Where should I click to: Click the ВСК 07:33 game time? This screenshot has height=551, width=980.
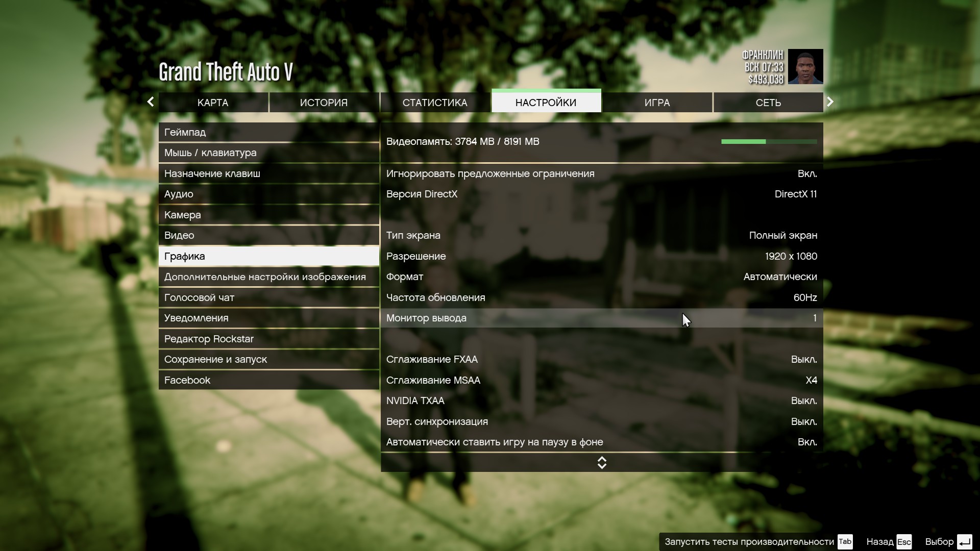(764, 67)
